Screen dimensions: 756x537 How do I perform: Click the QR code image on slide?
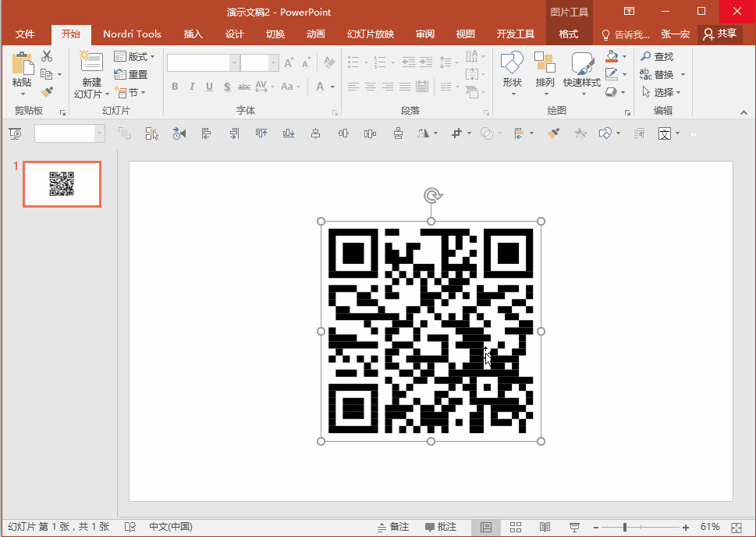(x=431, y=331)
